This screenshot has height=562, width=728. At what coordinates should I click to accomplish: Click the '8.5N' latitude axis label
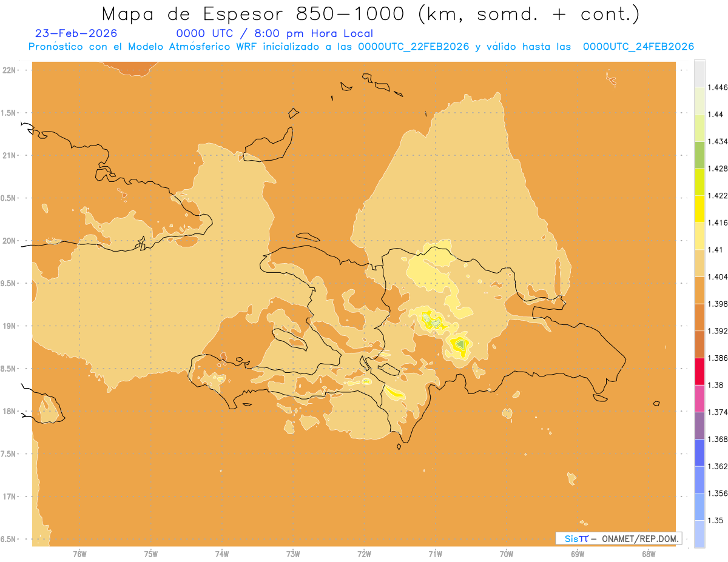[7, 369]
